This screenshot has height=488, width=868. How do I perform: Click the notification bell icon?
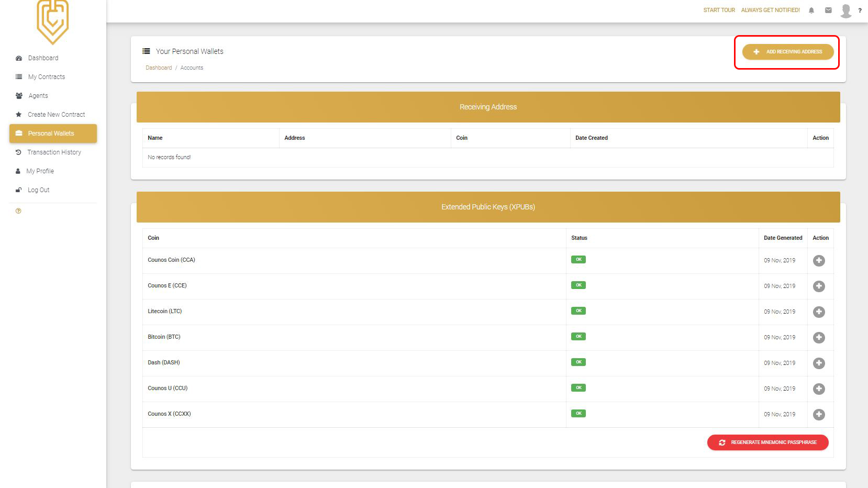(811, 10)
